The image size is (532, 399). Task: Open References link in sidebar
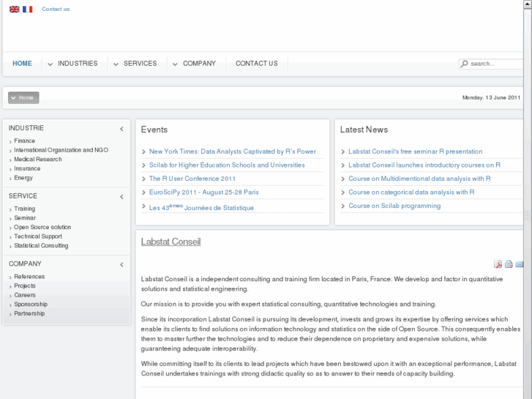[29, 277]
